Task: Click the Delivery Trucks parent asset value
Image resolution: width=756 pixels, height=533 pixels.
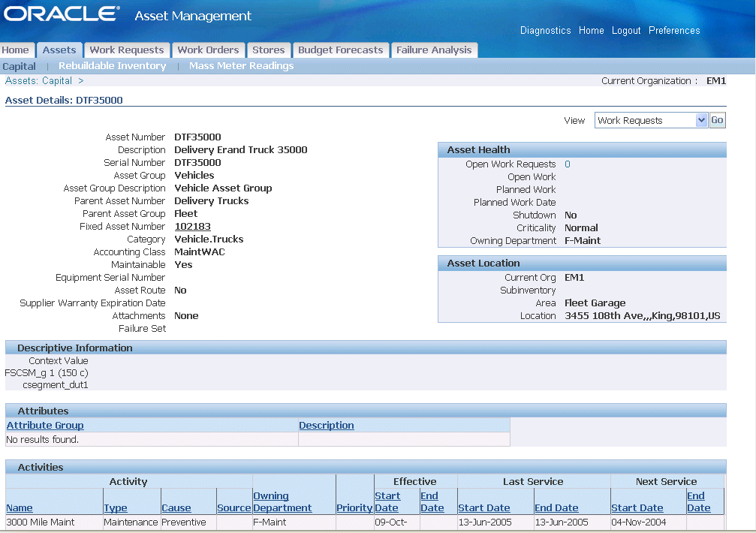Action: coord(211,201)
